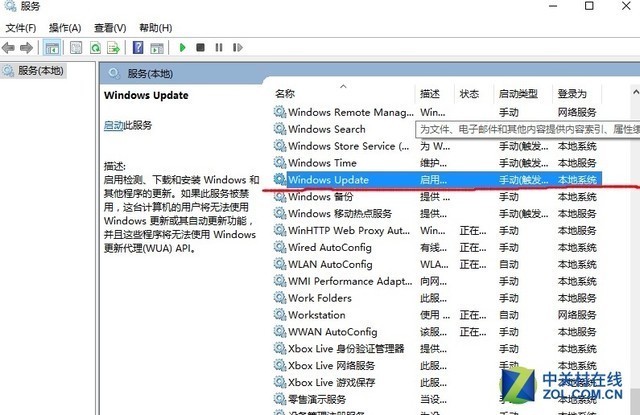Click the Refresh toolbar icon
The height and width of the screenshot is (415, 640).
(96, 48)
